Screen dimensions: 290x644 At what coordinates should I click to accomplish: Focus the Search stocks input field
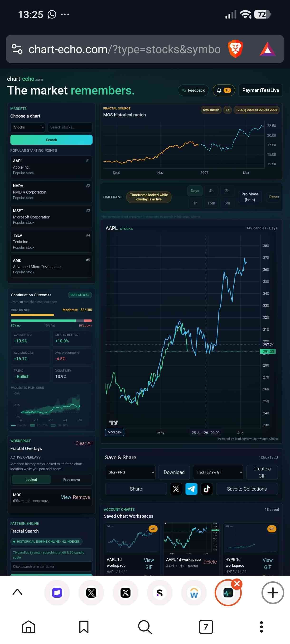point(70,127)
